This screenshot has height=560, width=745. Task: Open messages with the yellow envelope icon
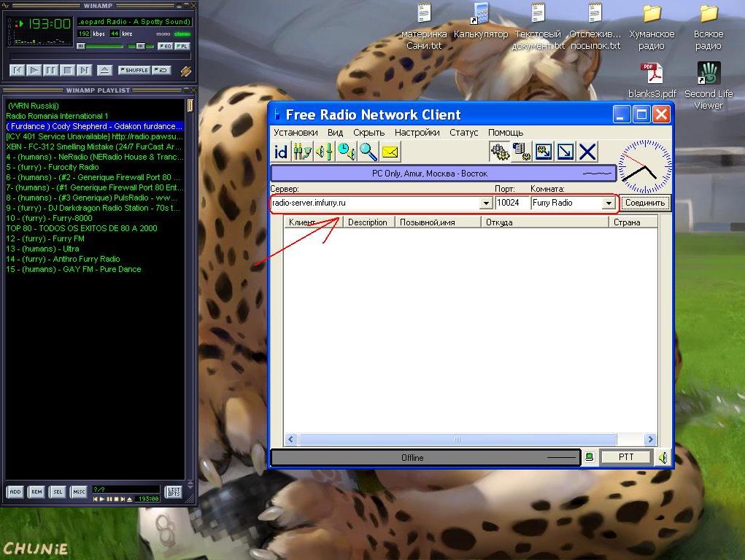coord(390,152)
